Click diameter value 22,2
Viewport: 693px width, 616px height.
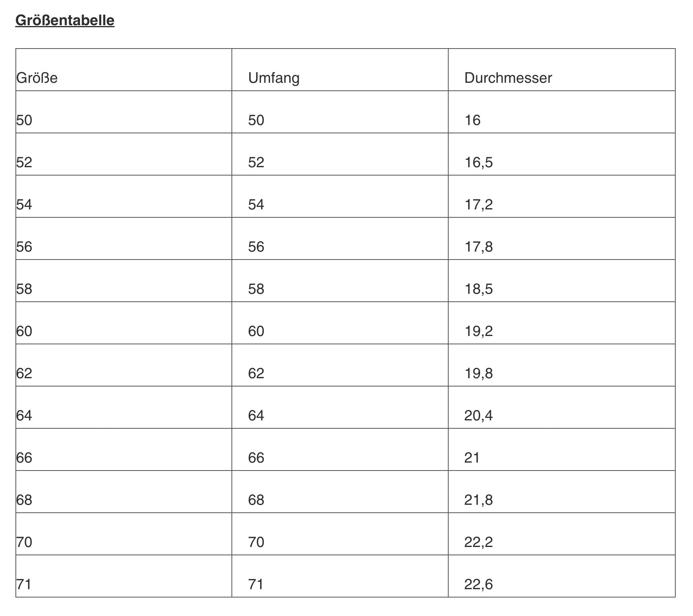tap(478, 542)
